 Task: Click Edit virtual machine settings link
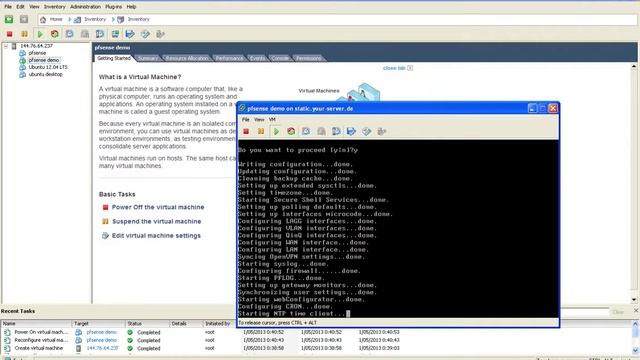pos(156,236)
